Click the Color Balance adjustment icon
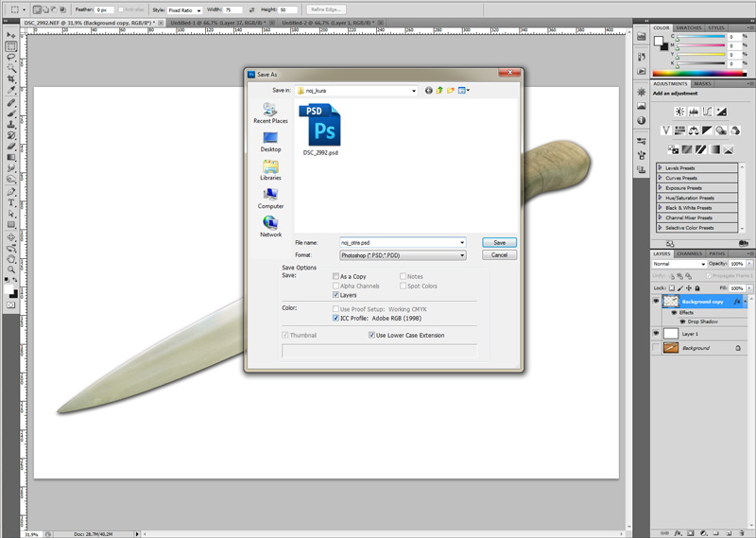Screen dimensions: 756x538 [694, 130]
